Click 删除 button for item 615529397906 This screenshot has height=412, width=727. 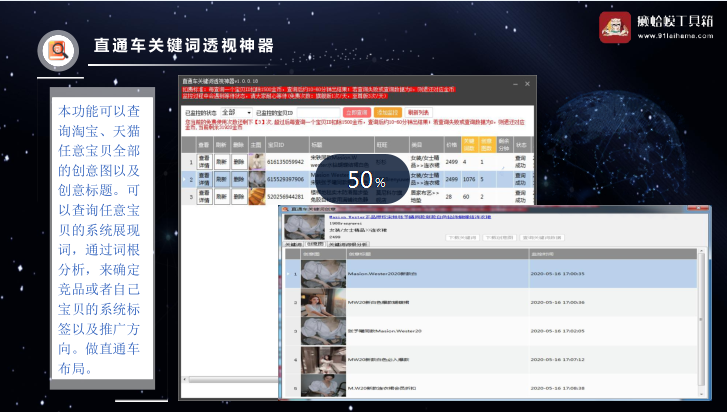pos(239,179)
